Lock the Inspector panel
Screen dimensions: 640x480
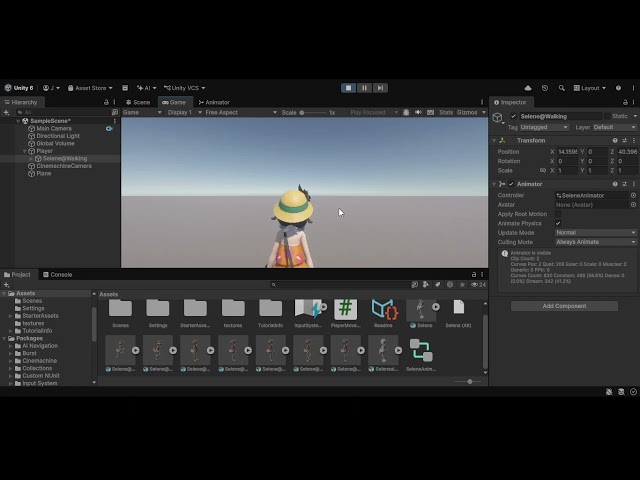(625, 102)
